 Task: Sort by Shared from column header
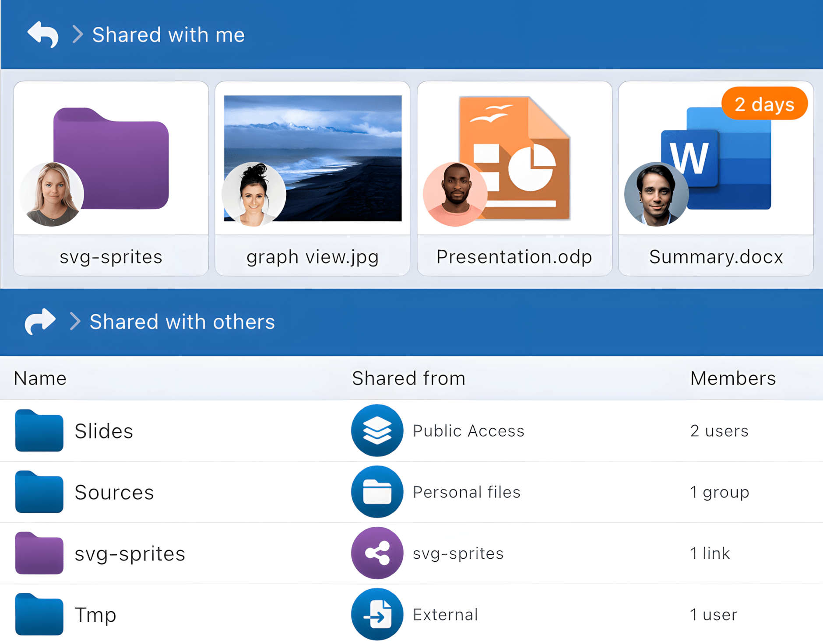point(408,378)
